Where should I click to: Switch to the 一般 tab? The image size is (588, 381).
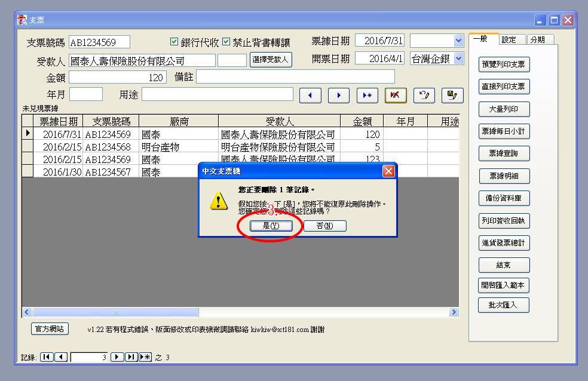pyautogui.click(x=483, y=39)
